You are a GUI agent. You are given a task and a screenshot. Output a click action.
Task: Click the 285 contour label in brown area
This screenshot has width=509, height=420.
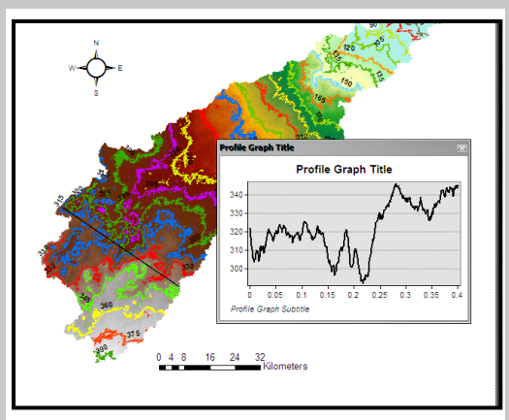click(152, 184)
